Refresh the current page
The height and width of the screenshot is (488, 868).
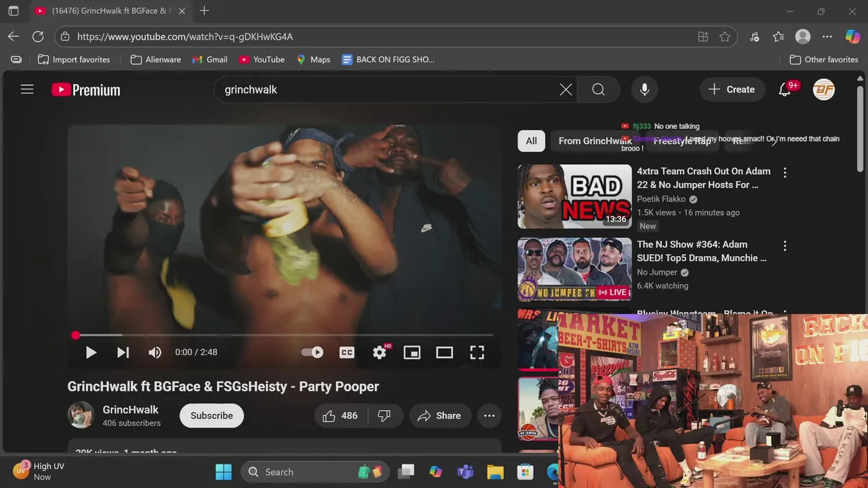38,37
